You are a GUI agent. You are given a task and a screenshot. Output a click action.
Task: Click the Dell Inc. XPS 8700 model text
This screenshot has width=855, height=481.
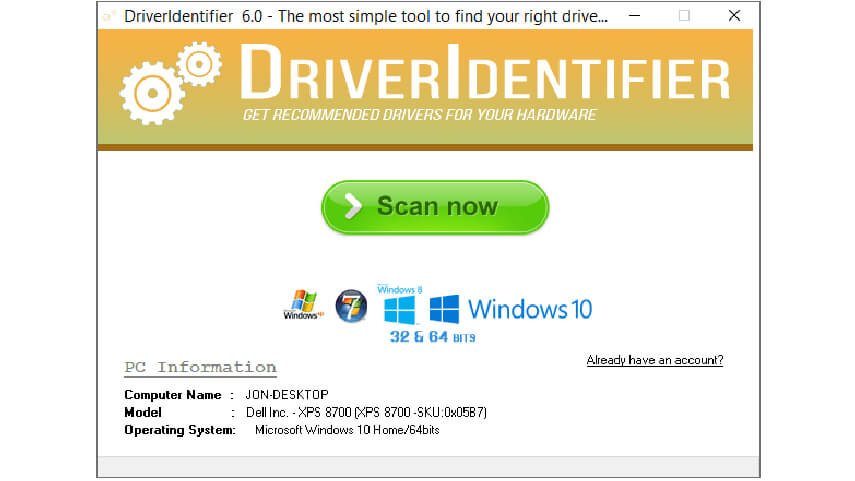(x=366, y=412)
